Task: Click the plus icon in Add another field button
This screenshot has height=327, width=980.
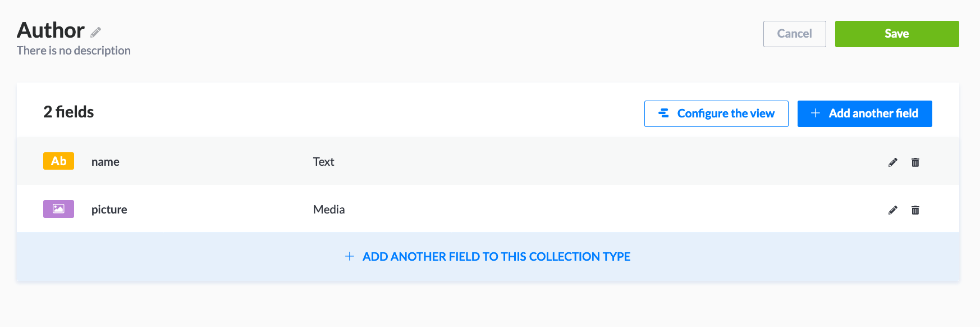Action: point(816,113)
